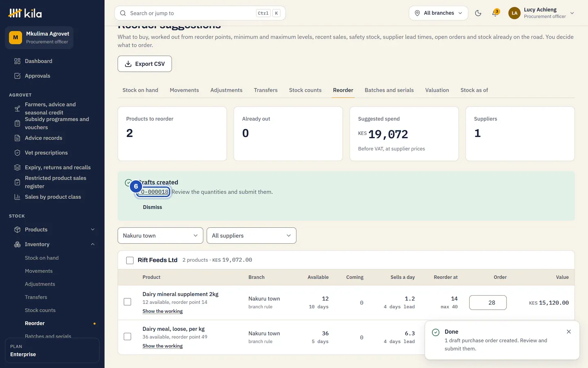Click the LA user avatar
Screen dimensions: 588x368
pos(514,13)
